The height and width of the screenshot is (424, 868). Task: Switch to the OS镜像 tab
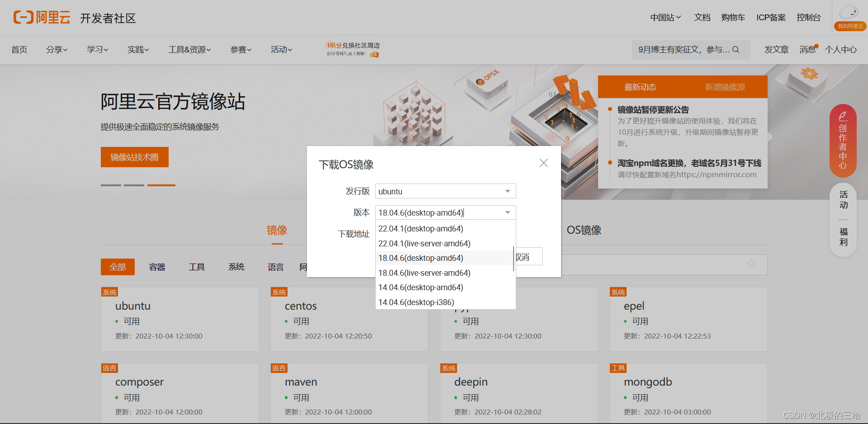(584, 230)
